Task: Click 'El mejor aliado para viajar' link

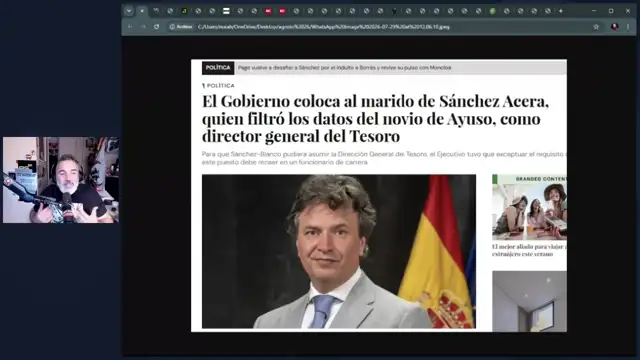Action: (529, 250)
